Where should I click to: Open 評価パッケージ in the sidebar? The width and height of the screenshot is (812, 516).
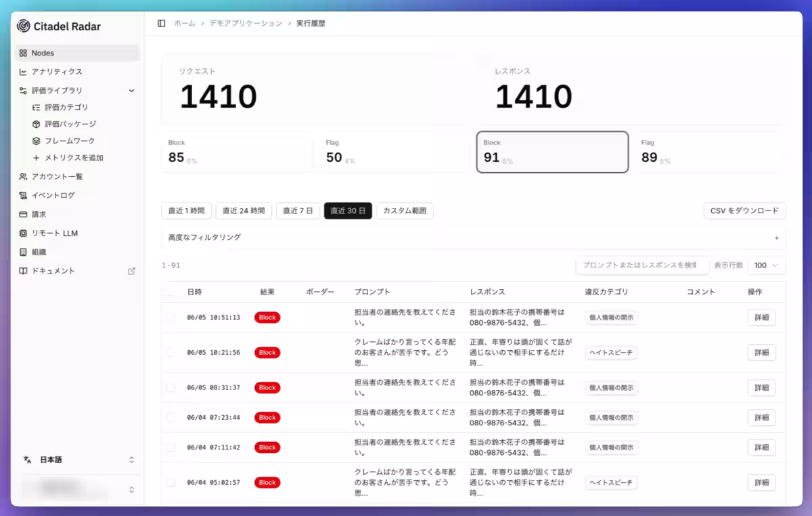tap(70, 124)
